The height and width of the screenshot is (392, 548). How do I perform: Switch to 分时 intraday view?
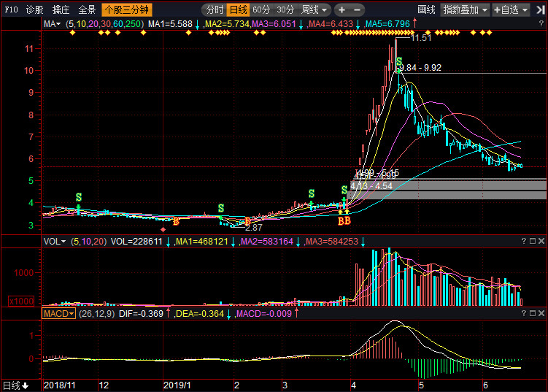[x=214, y=10]
